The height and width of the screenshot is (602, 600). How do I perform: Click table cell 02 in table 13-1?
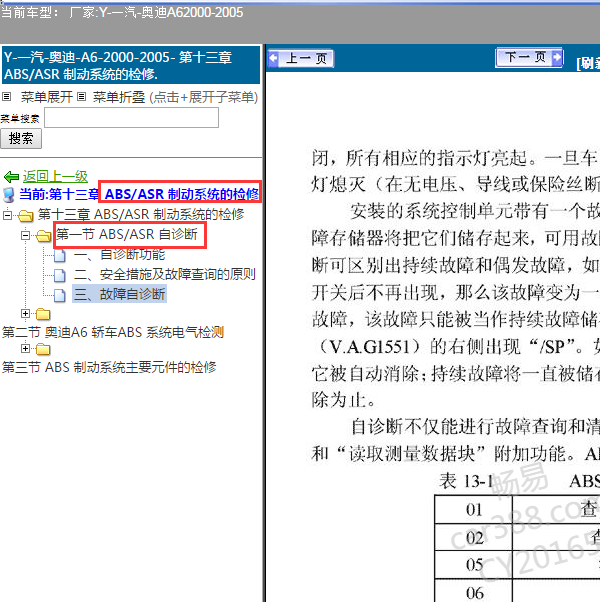coord(474,538)
